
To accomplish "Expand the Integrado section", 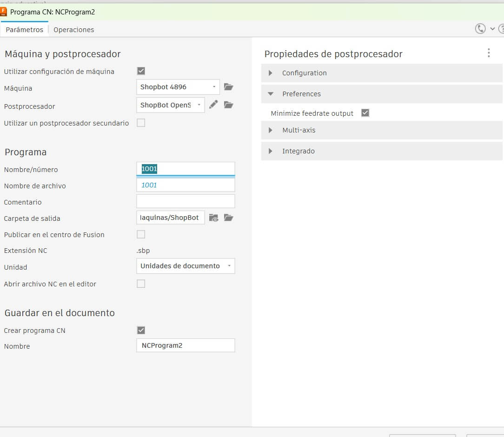I will 382,151.
